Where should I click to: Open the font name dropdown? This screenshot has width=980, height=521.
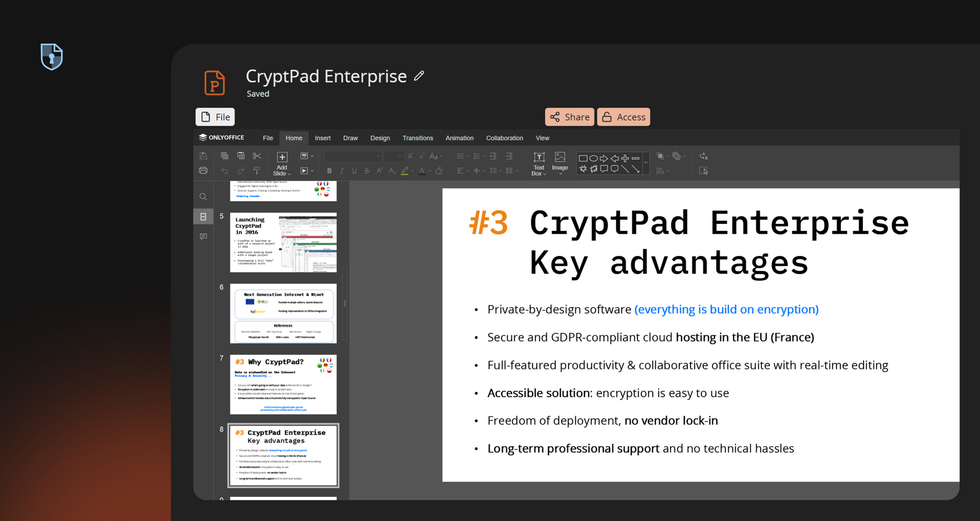(353, 157)
